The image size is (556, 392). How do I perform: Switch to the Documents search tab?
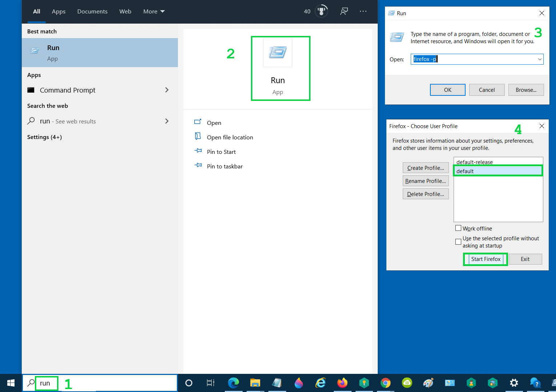click(x=92, y=12)
